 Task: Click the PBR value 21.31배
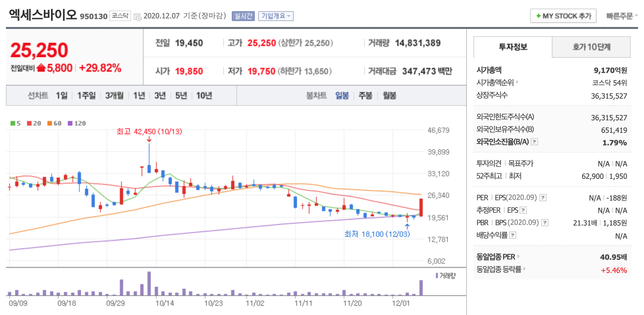(x=585, y=223)
